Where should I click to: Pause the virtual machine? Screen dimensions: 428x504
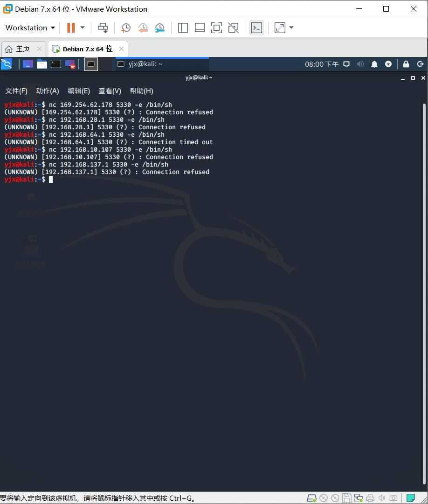click(71, 28)
